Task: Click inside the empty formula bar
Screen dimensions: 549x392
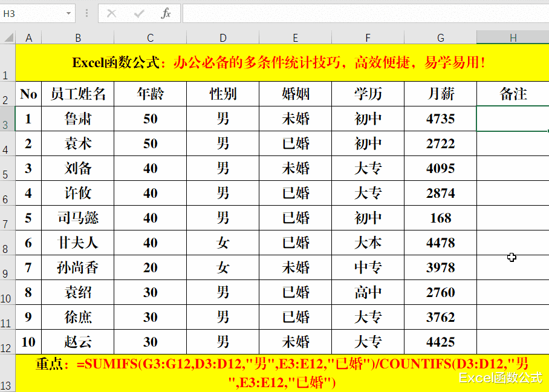Action: [x=363, y=13]
